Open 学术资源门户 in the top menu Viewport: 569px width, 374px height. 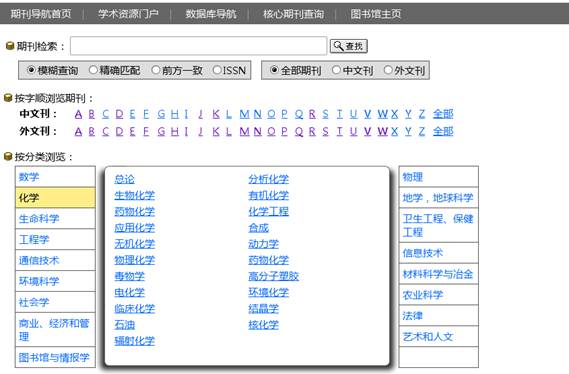point(128,14)
